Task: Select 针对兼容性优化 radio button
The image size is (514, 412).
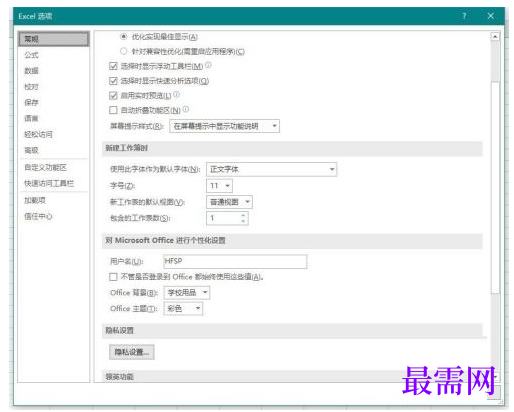Action: click(x=124, y=51)
